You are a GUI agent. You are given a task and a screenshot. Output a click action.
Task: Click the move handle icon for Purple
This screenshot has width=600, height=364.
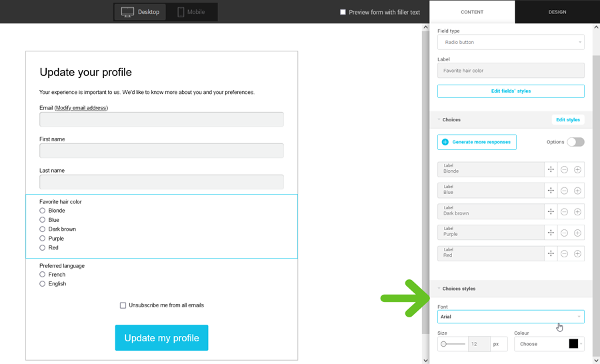[551, 233]
